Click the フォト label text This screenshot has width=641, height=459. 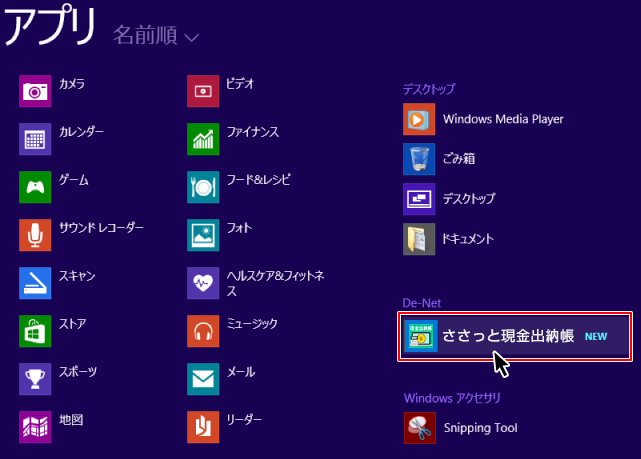click(240, 228)
